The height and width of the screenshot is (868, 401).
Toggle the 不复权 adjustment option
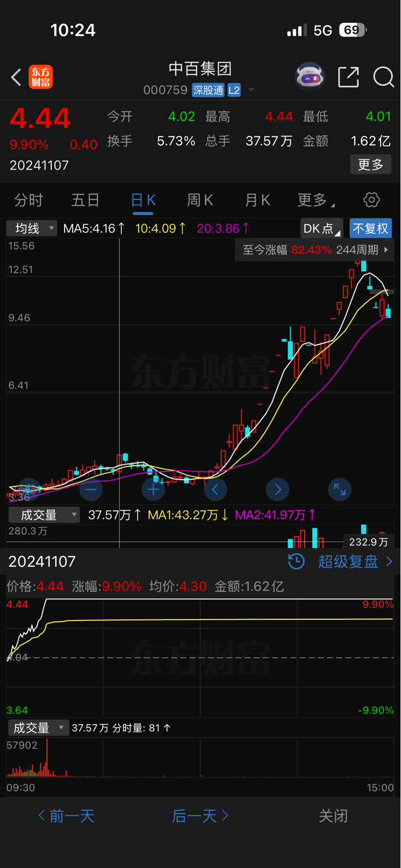point(371,228)
